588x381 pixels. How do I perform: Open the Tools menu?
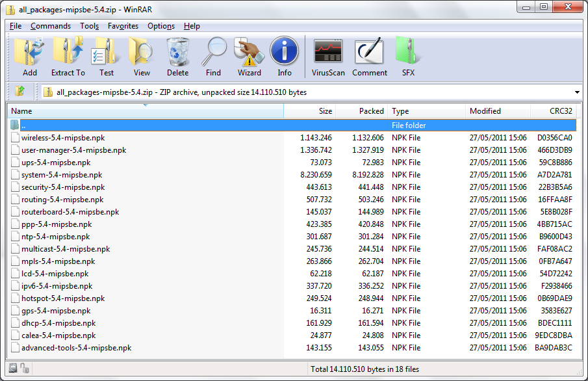pos(89,26)
